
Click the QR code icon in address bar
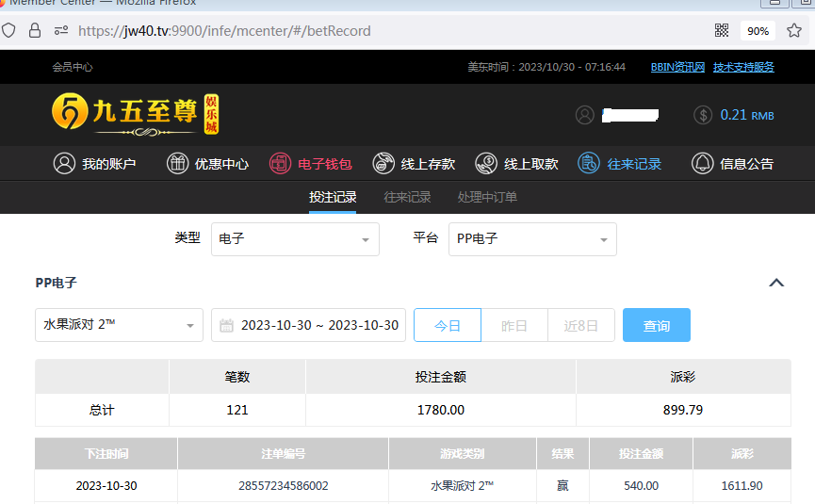(x=722, y=30)
